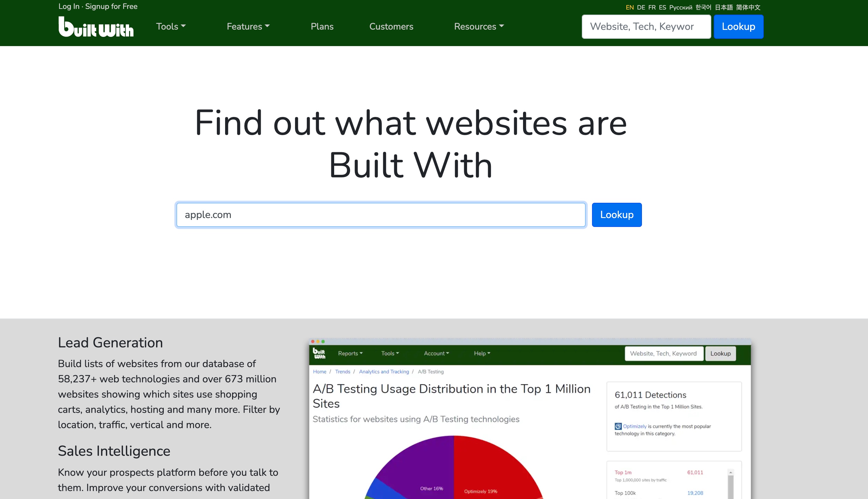Expand the Tools dropdown menu
The width and height of the screenshot is (868, 499).
coord(171,26)
